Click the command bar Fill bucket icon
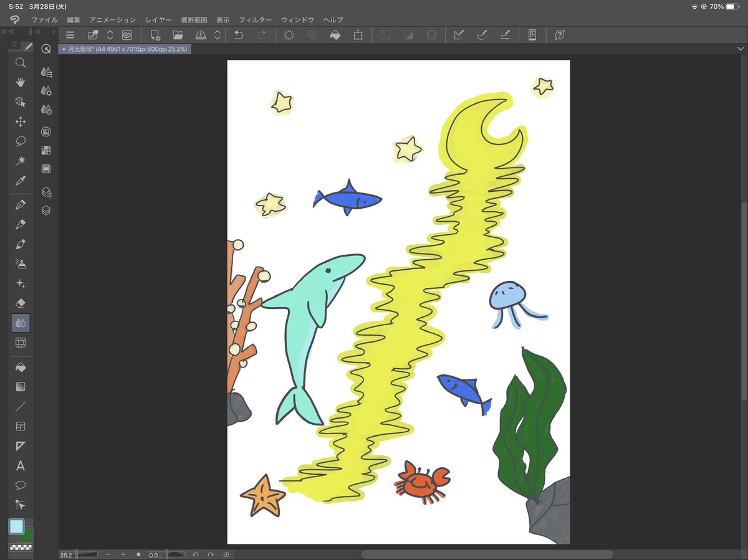Screen dimensions: 748x560 (x=335, y=35)
